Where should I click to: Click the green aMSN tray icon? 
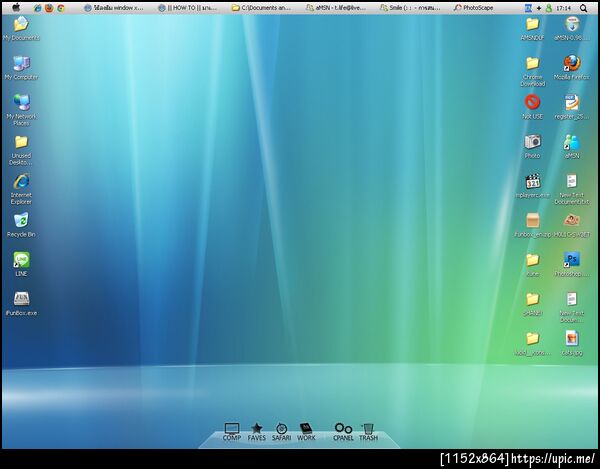[x=549, y=8]
